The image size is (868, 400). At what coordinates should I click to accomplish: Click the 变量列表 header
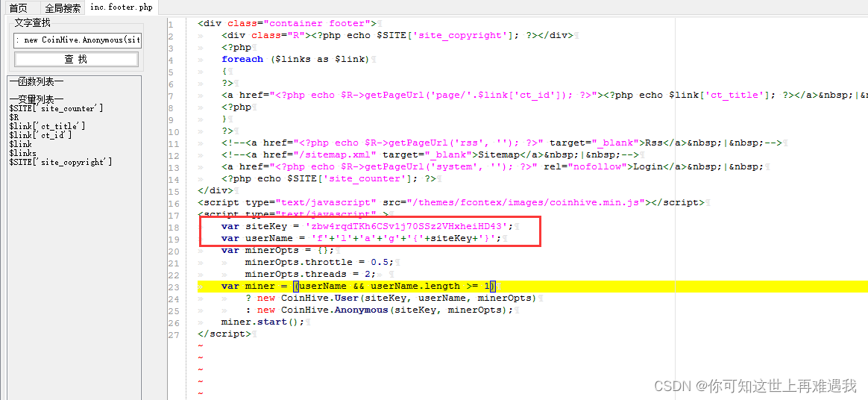37,100
